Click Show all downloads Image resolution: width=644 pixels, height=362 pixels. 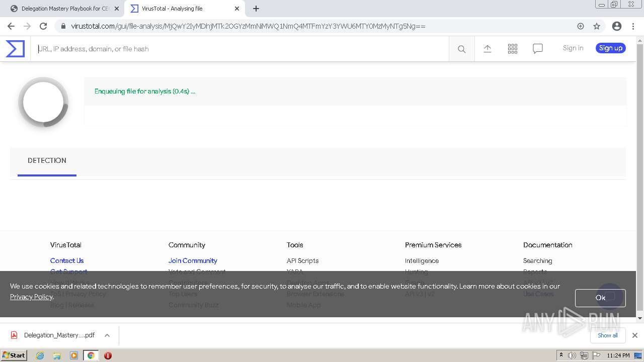tap(608, 335)
